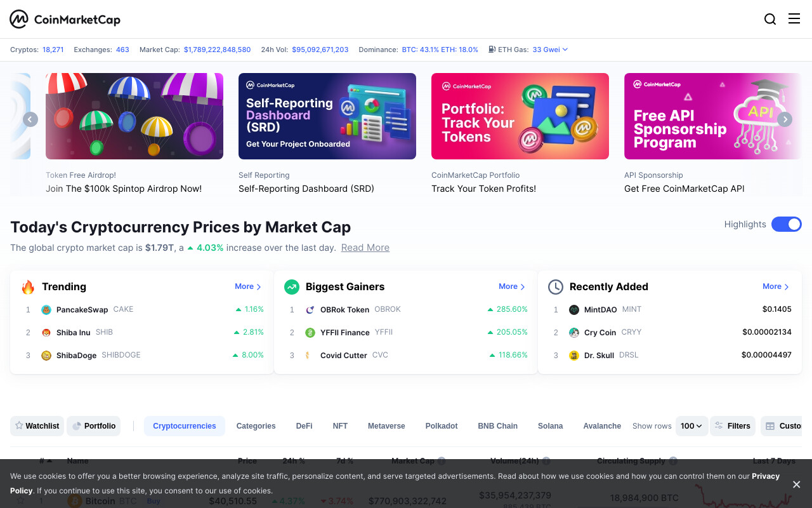Open the Spintop Airdrop banner image
812x508 pixels.
tap(134, 116)
